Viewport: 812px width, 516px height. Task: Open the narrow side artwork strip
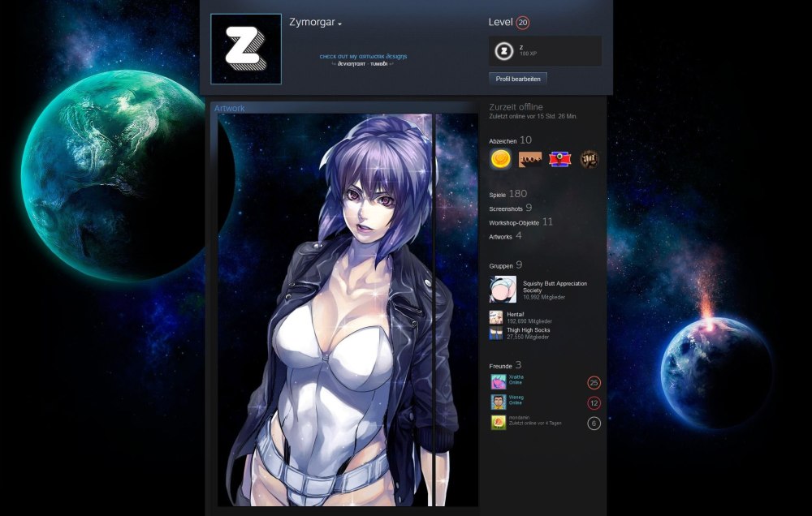point(456,310)
